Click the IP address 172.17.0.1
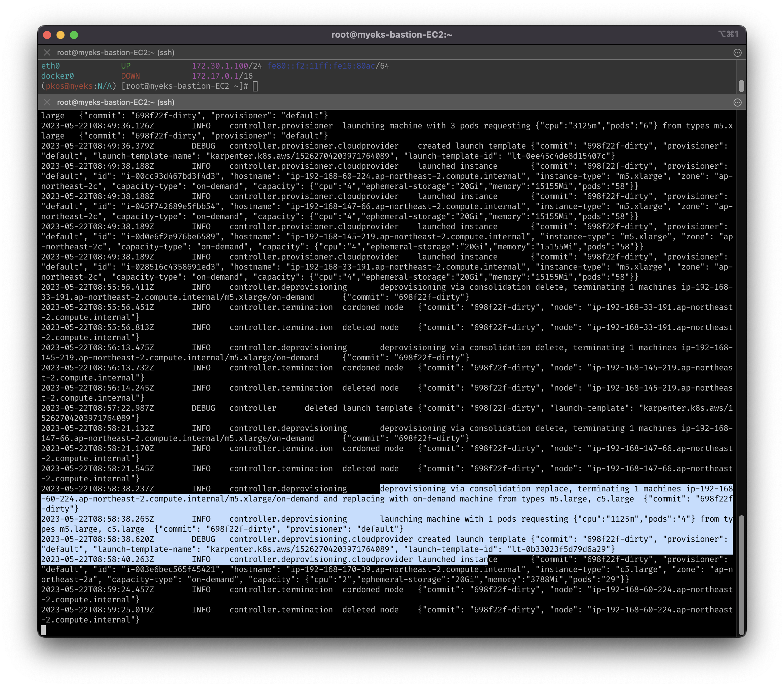Screen dimensions: 784x687 (x=215, y=76)
